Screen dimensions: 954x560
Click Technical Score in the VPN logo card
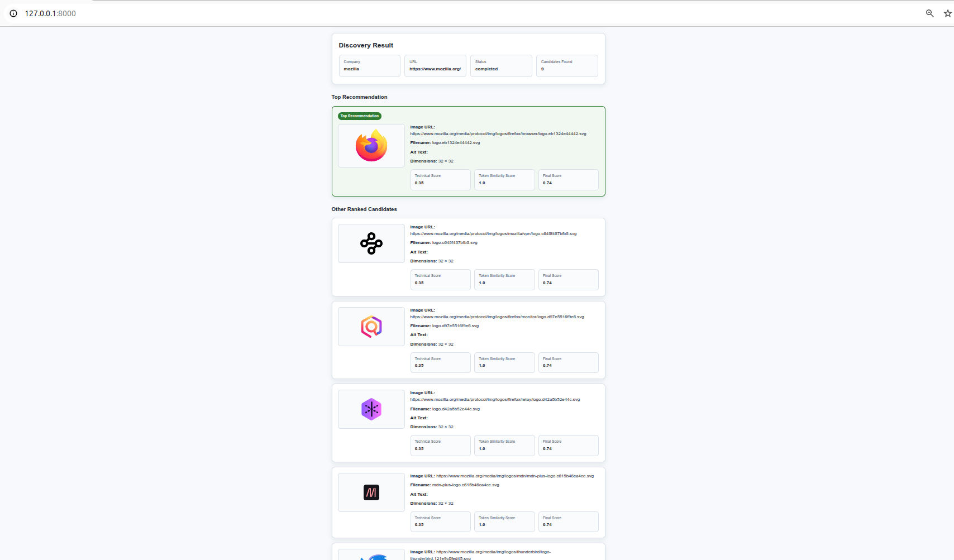(441, 280)
